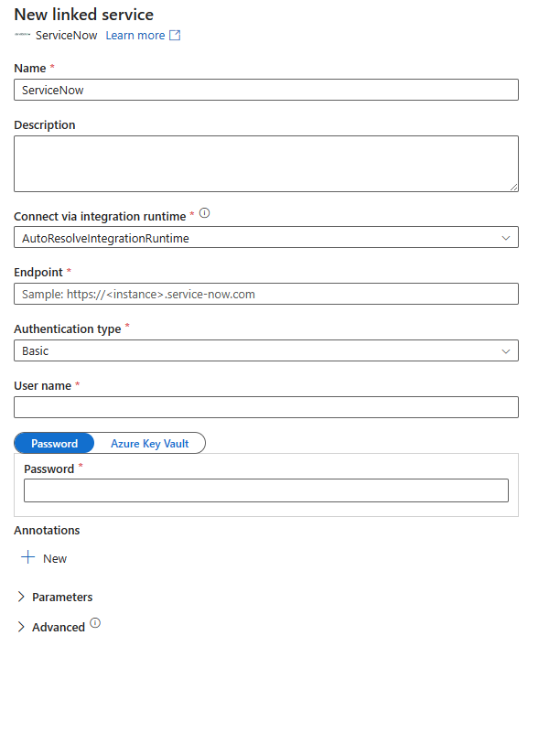
Task: Click the chevron on the Authentication type selector
Action: pyautogui.click(x=506, y=350)
